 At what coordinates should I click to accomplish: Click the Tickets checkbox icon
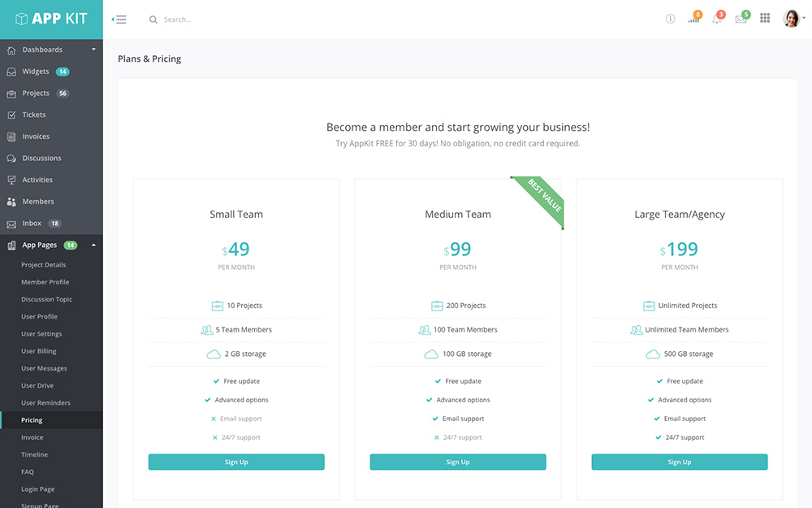[x=11, y=115]
